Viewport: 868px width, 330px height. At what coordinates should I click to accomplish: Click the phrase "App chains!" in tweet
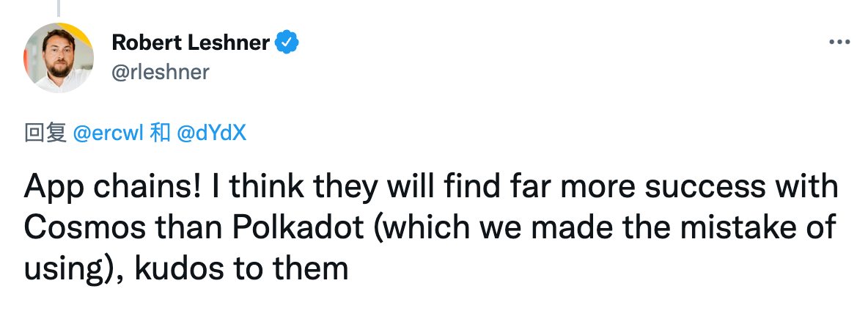(x=113, y=187)
